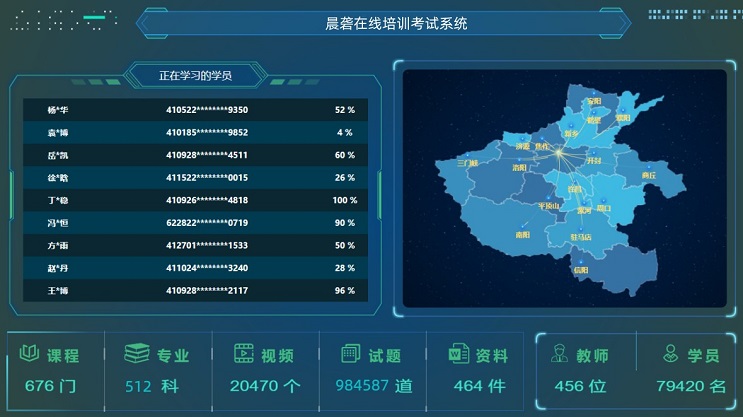This screenshot has width=743, height=417.
Task: Click the 512 科 majors count
Action: tap(152, 386)
